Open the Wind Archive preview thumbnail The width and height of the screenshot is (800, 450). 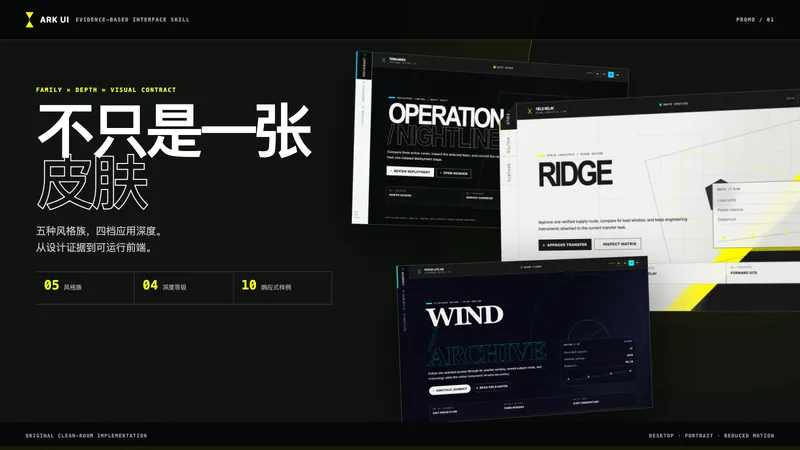point(524,340)
